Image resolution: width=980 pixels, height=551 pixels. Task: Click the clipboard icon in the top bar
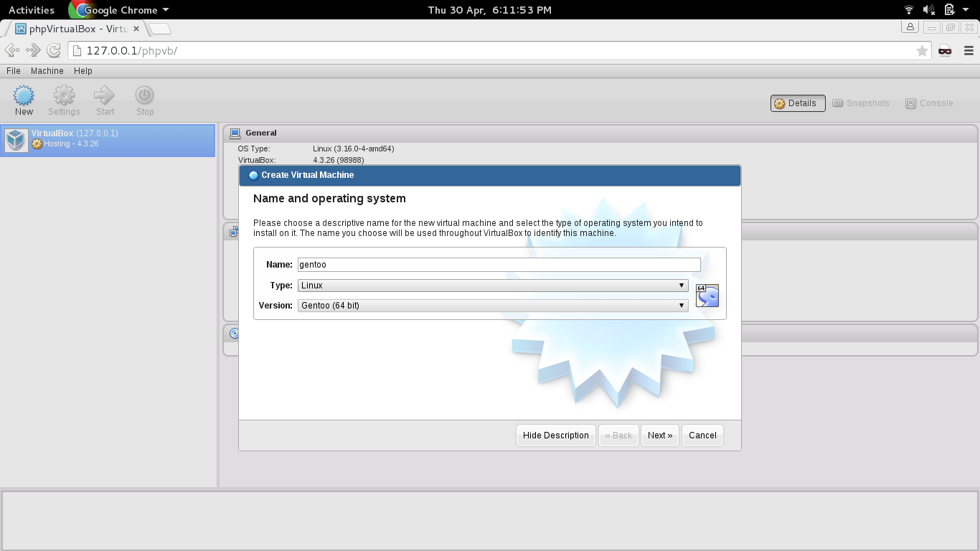(x=949, y=10)
